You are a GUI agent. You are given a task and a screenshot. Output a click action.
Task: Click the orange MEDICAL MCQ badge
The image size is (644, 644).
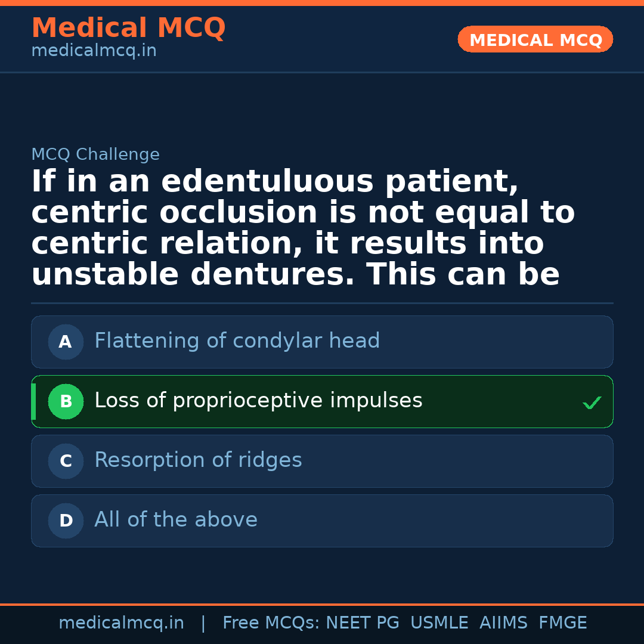click(535, 40)
